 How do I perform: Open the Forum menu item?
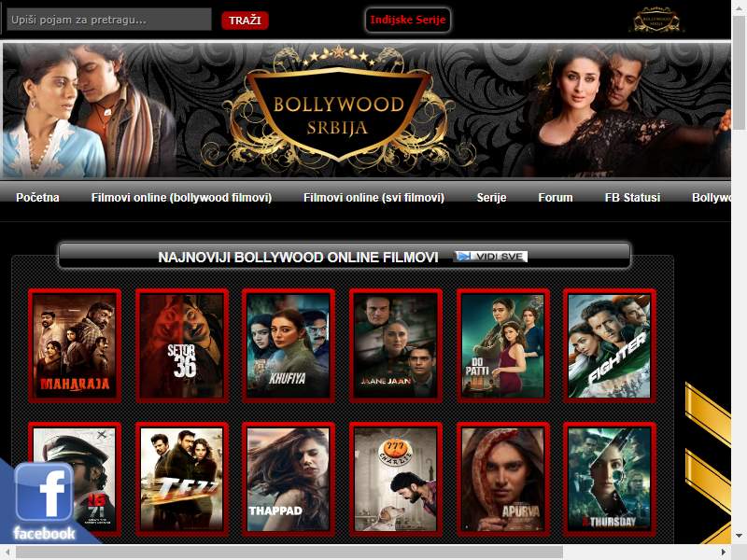pyautogui.click(x=556, y=198)
